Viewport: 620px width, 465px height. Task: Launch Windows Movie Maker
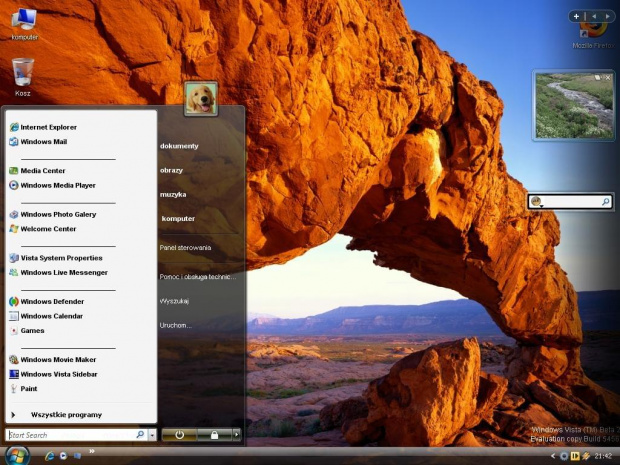click(52, 360)
